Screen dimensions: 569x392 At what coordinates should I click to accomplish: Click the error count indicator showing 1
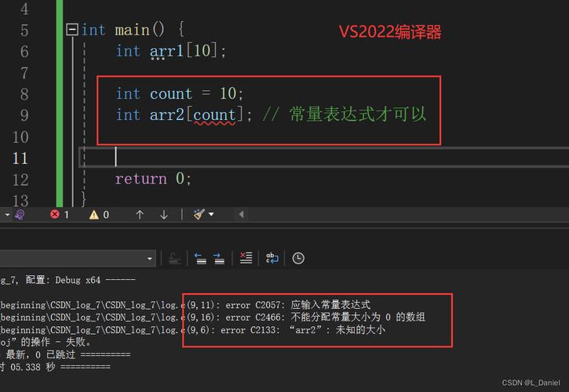pos(60,215)
